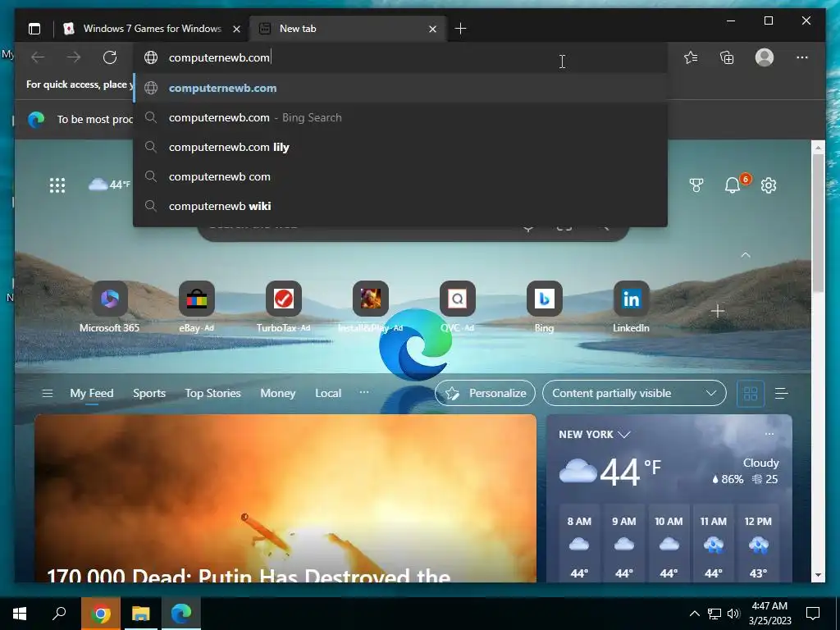840x630 pixels.
Task: Open the Favorites star icon
Action: [x=691, y=57]
